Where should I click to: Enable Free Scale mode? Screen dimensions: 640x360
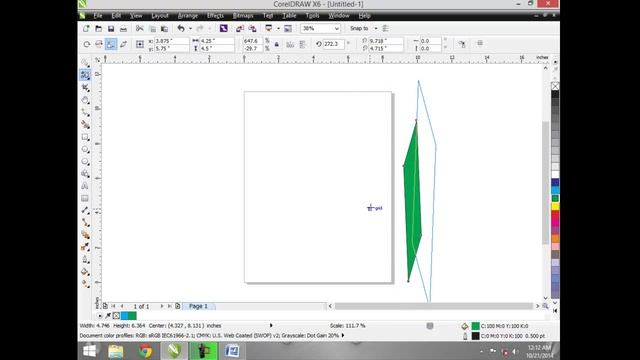point(111,44)
